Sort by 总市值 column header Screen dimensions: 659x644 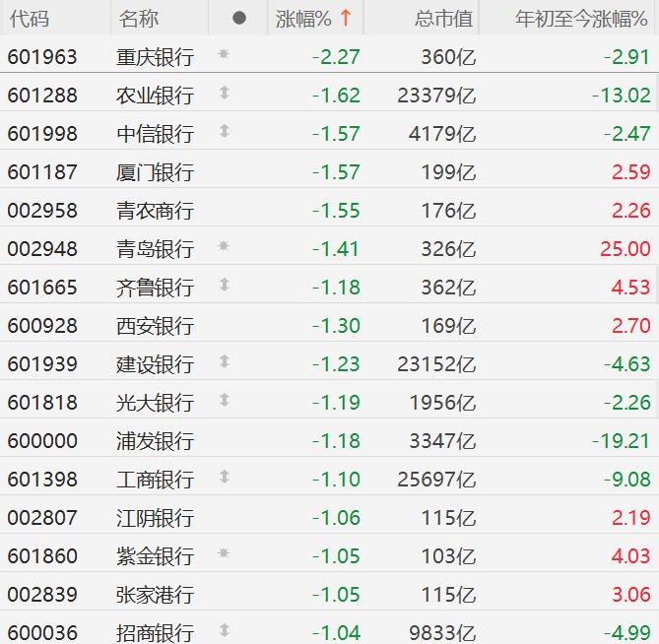tap(445, 19)
